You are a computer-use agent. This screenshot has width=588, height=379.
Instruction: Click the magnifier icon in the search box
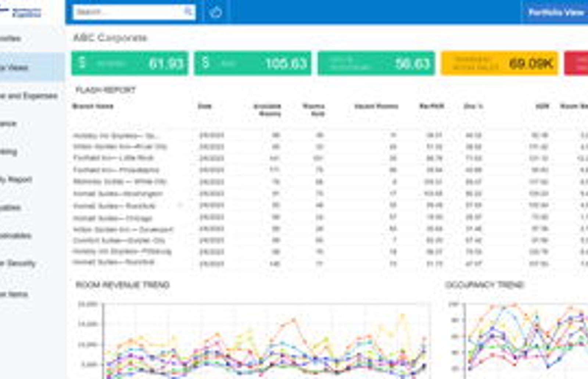coord(188,12)
